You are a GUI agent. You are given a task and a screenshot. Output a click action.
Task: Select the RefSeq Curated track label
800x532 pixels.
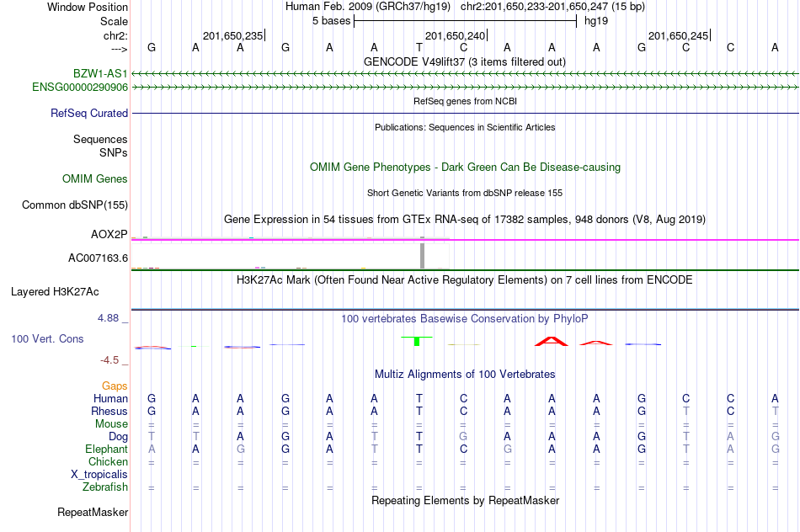point(89,114)
